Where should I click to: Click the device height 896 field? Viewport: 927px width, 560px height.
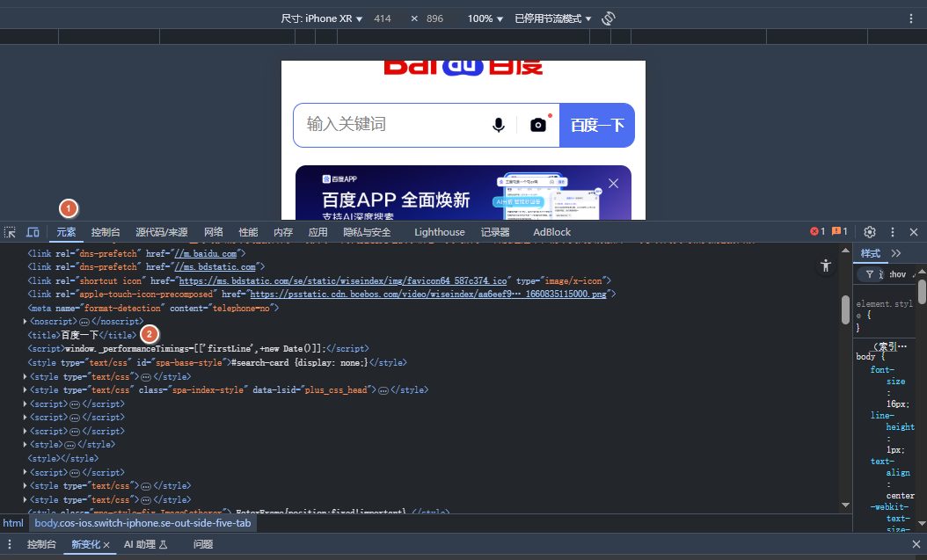point(434,19)
